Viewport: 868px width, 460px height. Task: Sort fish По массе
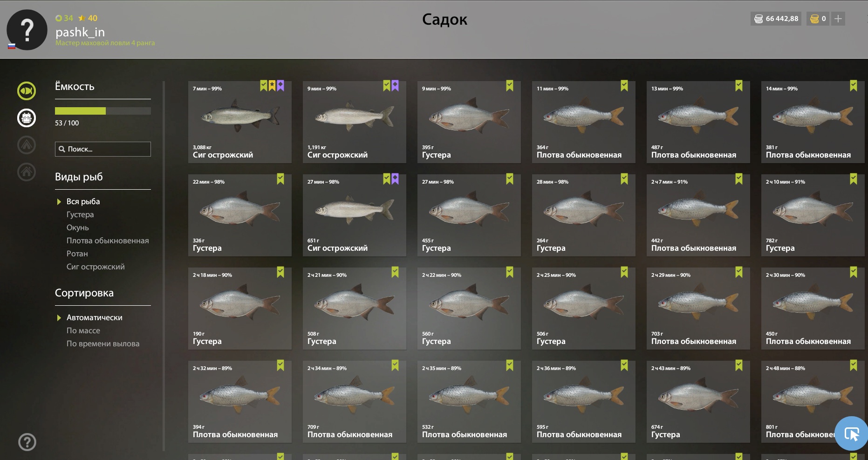pos(83,330)
